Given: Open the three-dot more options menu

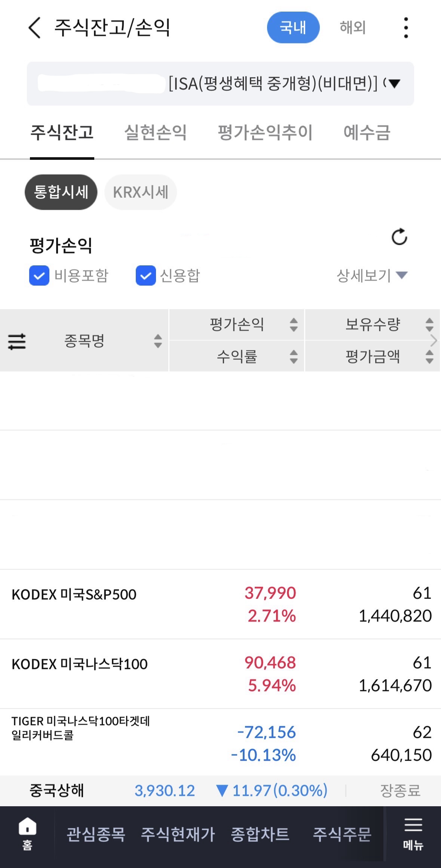Looking at the screenshot, I should pos(406,28).
